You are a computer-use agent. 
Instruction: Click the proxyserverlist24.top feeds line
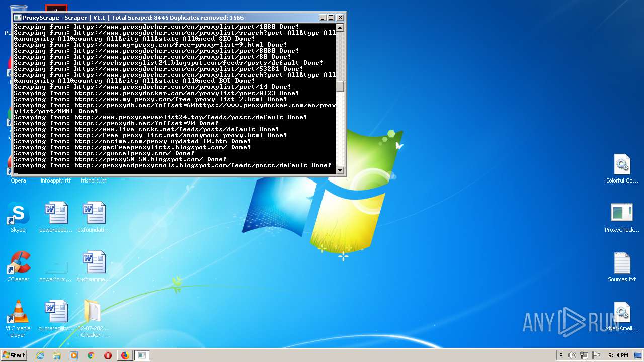point(160,117)
